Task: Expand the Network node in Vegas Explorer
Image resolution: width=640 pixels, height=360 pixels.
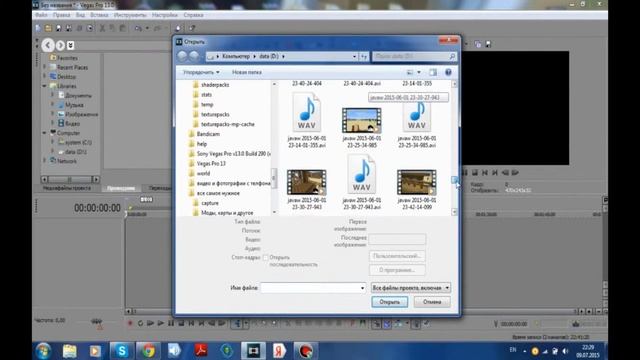Action: tap(44, 161)
